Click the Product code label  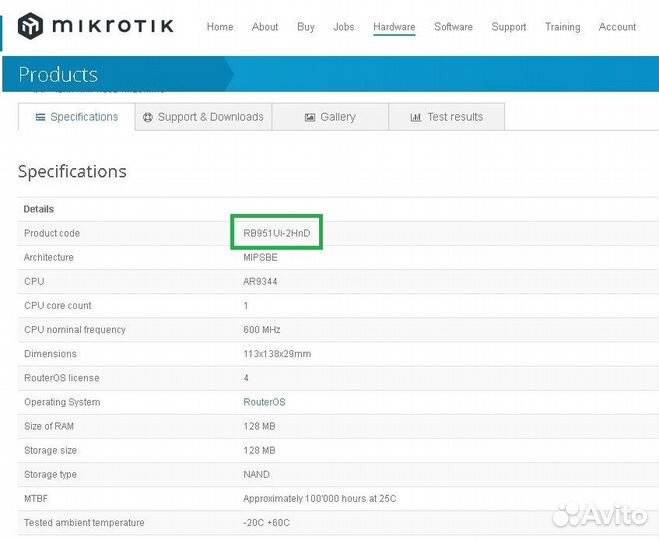click(52, 233)
